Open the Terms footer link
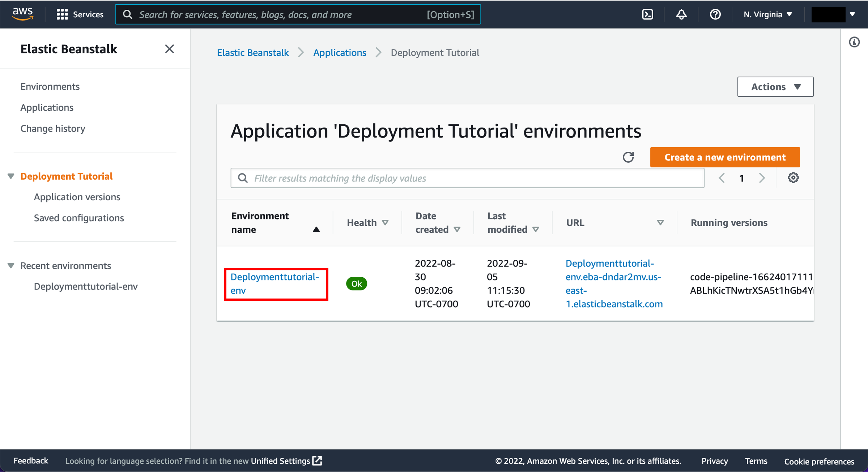This screenshot has width=868, height=472. tap(756, 461)
